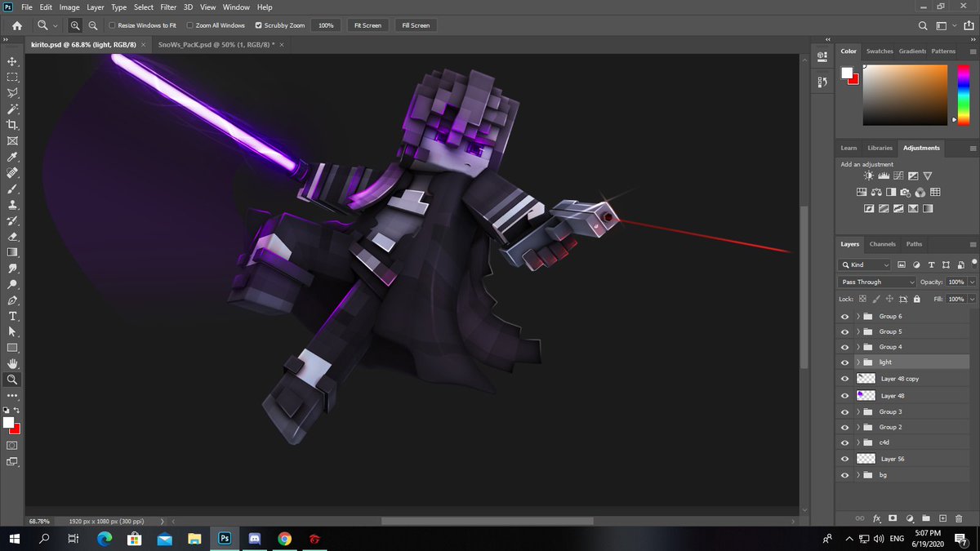The height and width of the screenshot is (551, 980).
Task: Add a layer mask
Action: 893,518
